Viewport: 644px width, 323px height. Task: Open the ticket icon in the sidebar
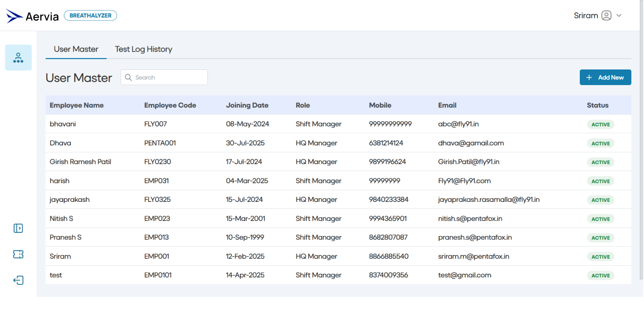tap(18, 254)
